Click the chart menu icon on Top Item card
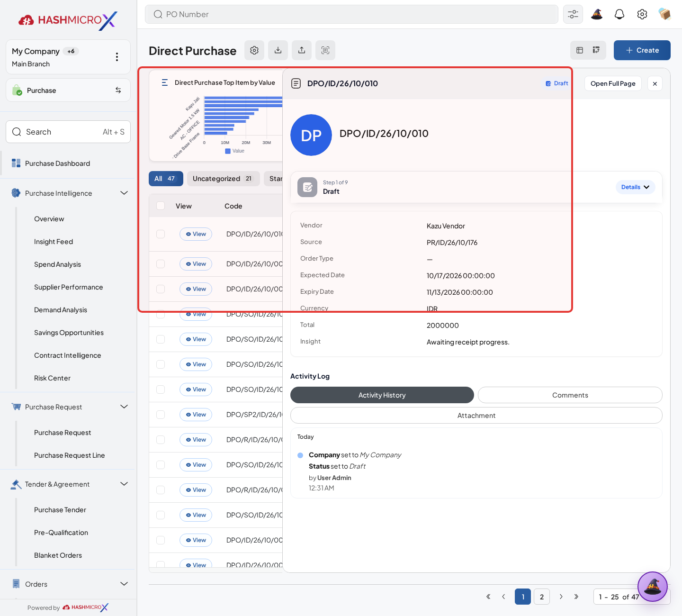The image size is (682, 616). click(x=165, y=82)
